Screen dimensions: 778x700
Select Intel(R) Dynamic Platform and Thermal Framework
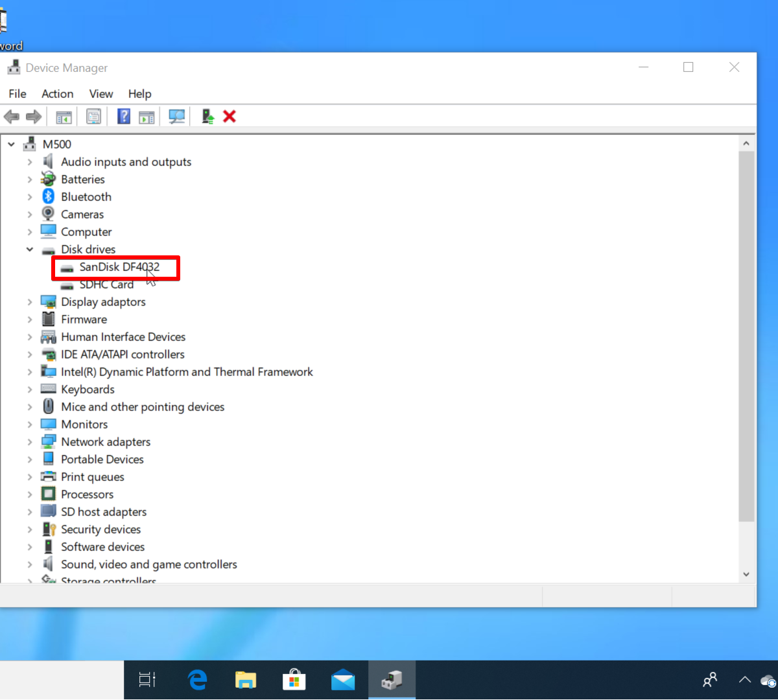pyautogui.click(x=187, y=372)
